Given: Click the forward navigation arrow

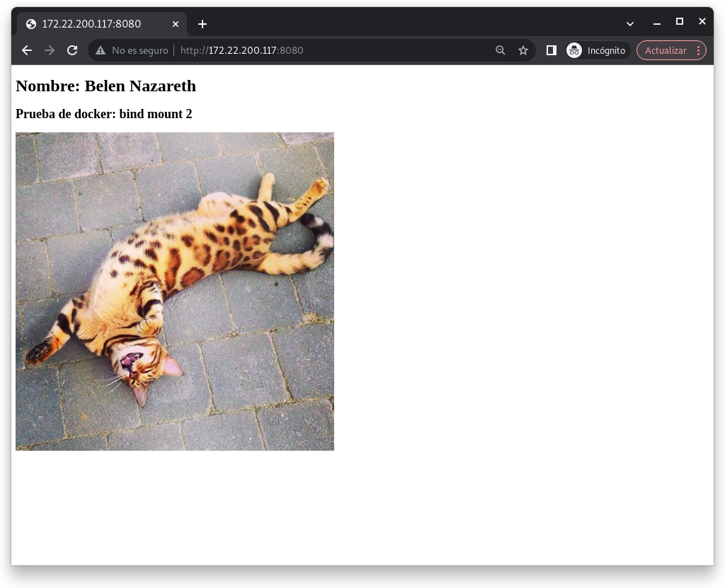Looking at the screenshot, I should (50, 50).
